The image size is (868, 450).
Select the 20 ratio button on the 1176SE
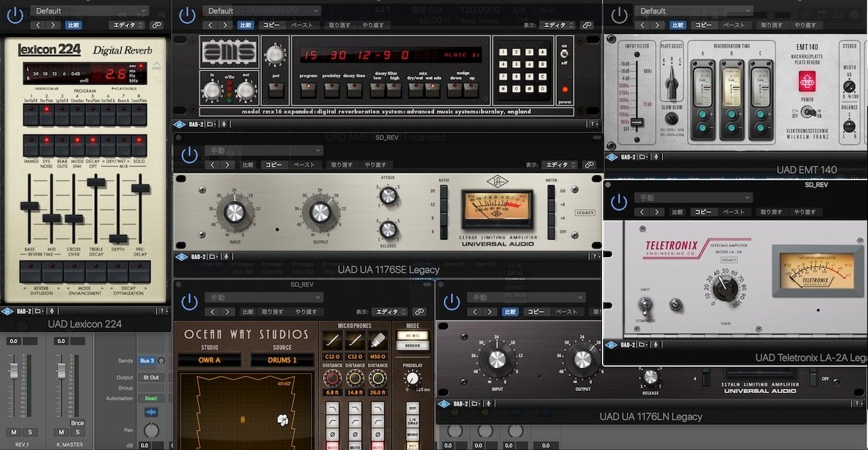[444, 192]
